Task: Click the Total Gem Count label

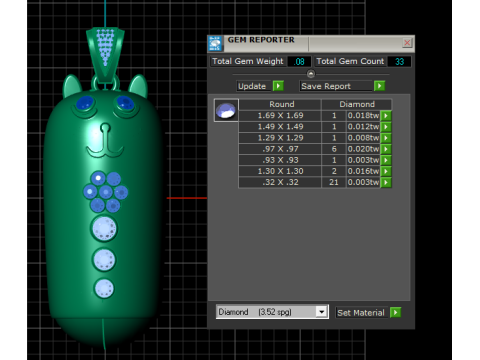Action: [x=350, y=61]
